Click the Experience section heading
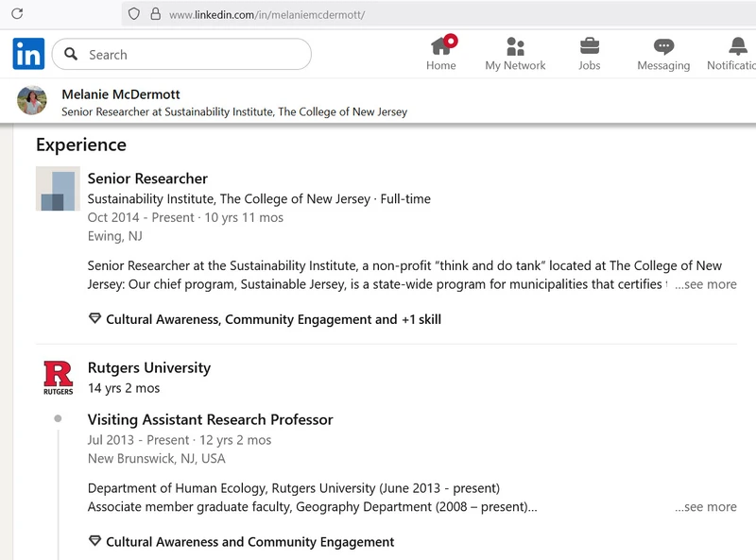The height and width of the screenshot is (560, 756). click(x=81, y=145)
